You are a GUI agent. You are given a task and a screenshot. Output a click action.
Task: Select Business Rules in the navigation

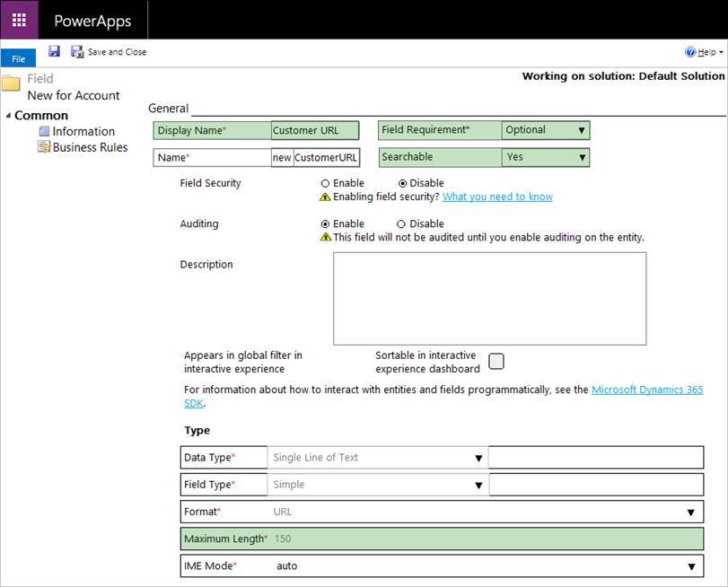tap(90, 147)
